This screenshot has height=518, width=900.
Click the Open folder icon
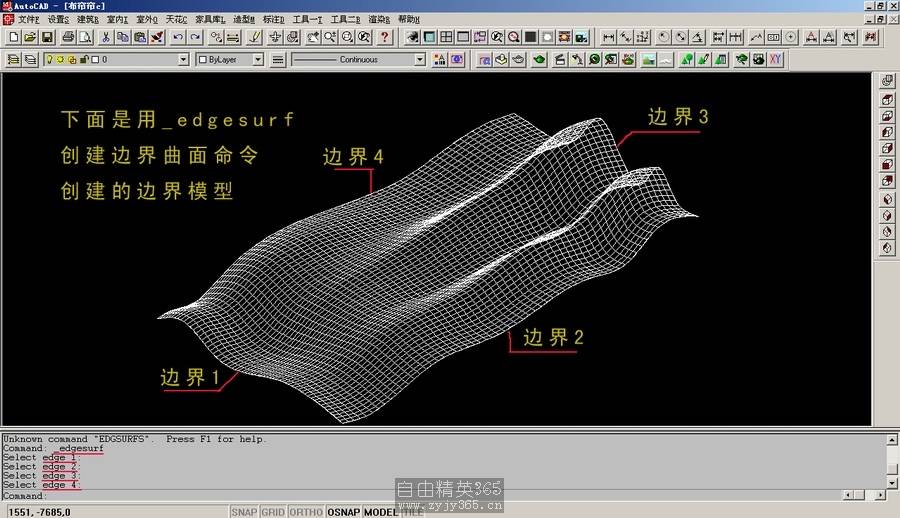(x=30, y=37)
